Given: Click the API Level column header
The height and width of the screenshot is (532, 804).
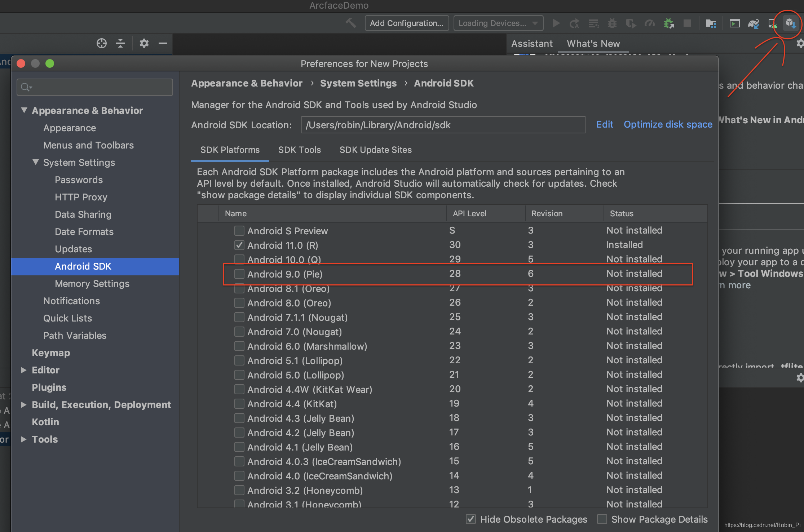Looking at the screenshot, I should coord(486,213).
